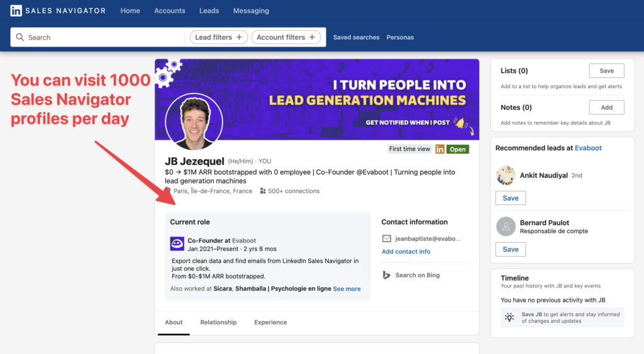This screenshot has width=644, height=354.
Task: Click the Lists (0) heading
Action: [514, 70]
